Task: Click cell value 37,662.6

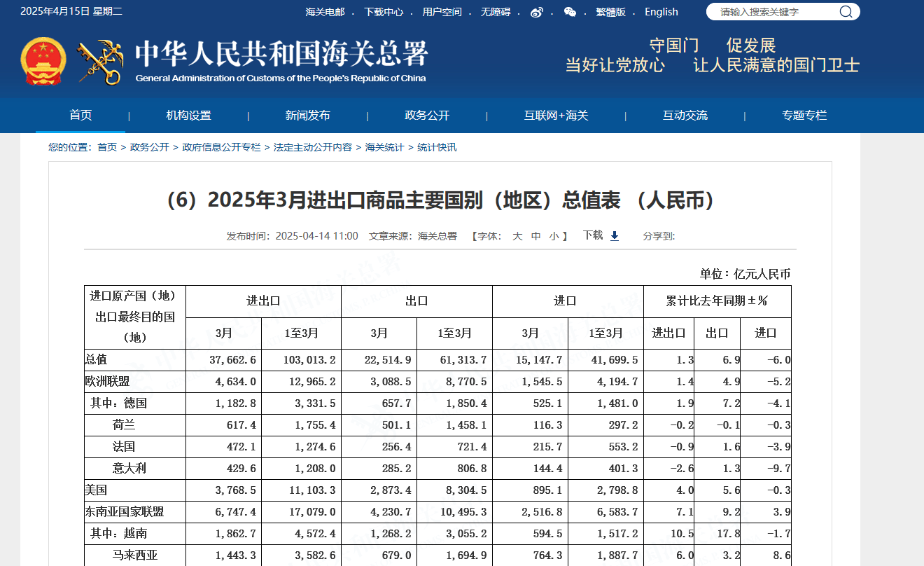Action: (233, 360)
